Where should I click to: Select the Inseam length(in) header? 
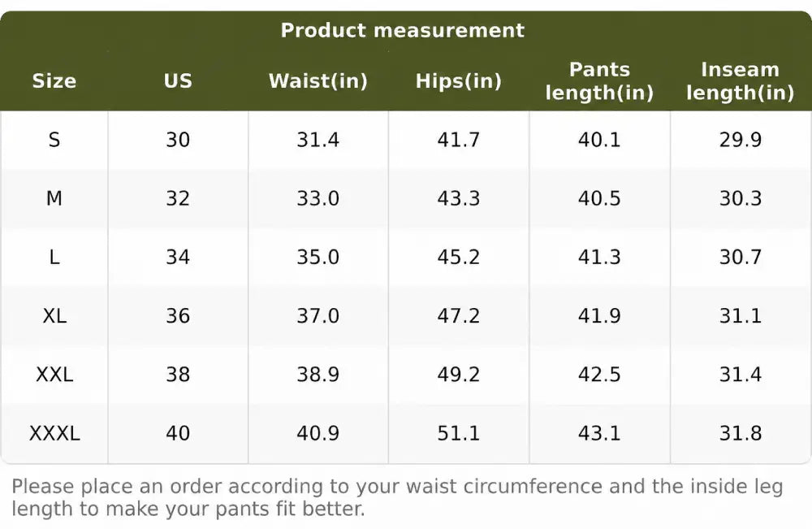pyautogui.click(x=740, y=81)
